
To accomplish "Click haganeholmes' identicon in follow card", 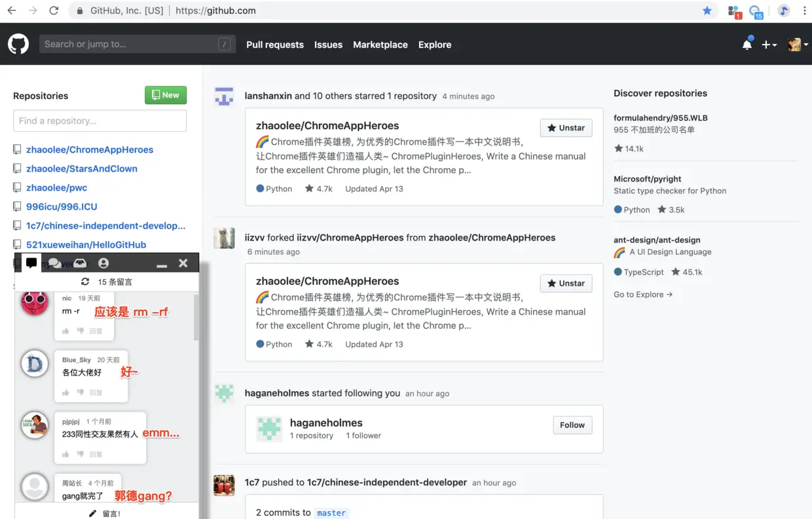I will pyautogui.click(x=269, y=429).
